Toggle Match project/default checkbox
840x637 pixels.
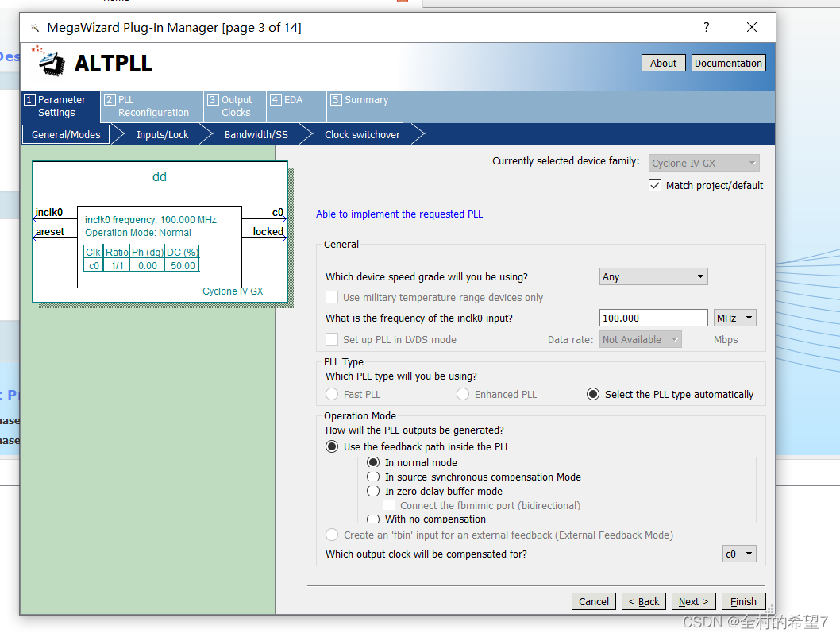tap(655, 185)
